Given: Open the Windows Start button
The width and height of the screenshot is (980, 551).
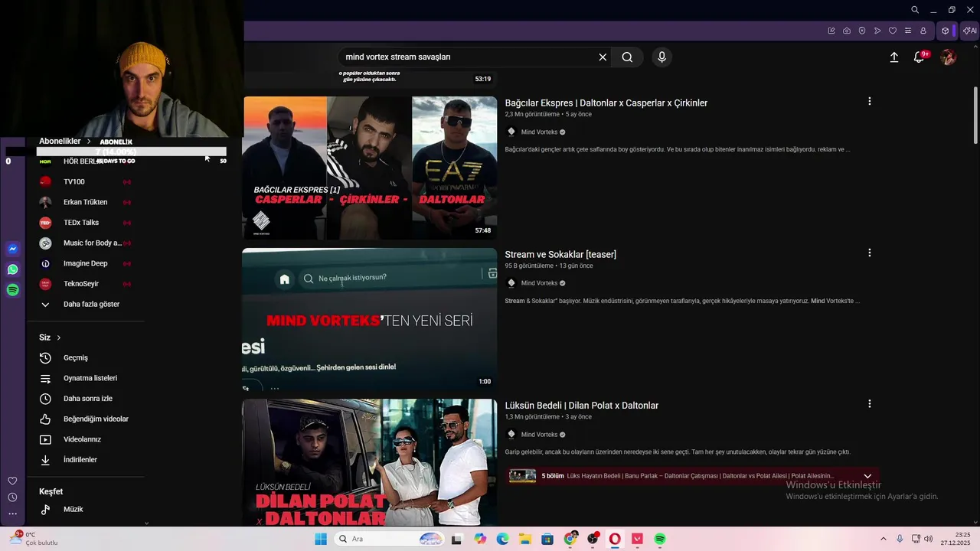Looking at the screenshot, I should (320, 539).
